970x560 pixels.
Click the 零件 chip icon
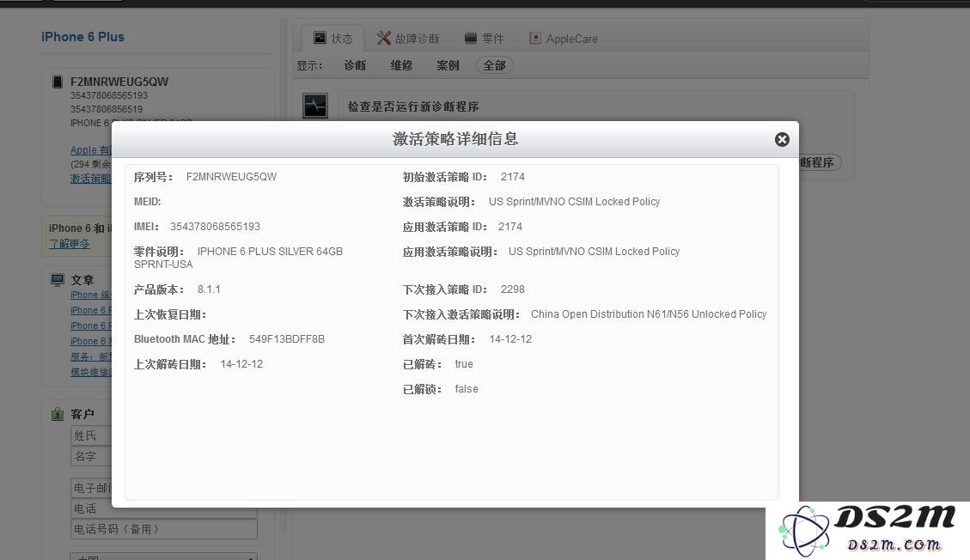tap(471, 39)
